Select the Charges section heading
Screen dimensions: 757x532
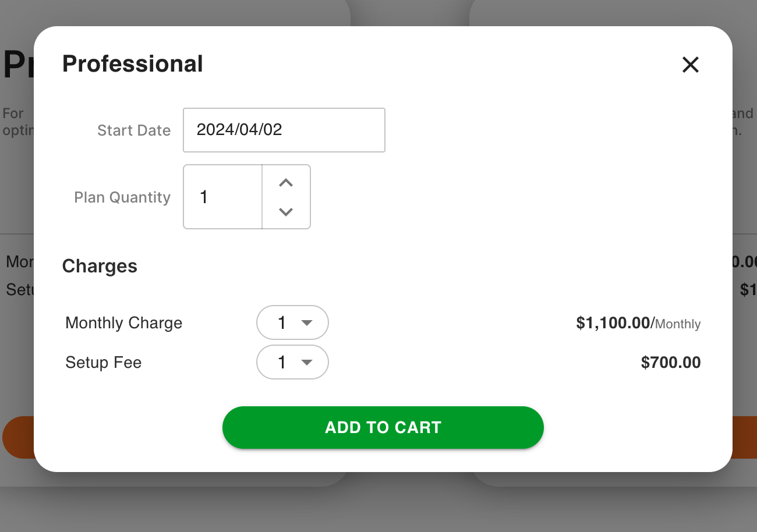(x=100, y=266)
